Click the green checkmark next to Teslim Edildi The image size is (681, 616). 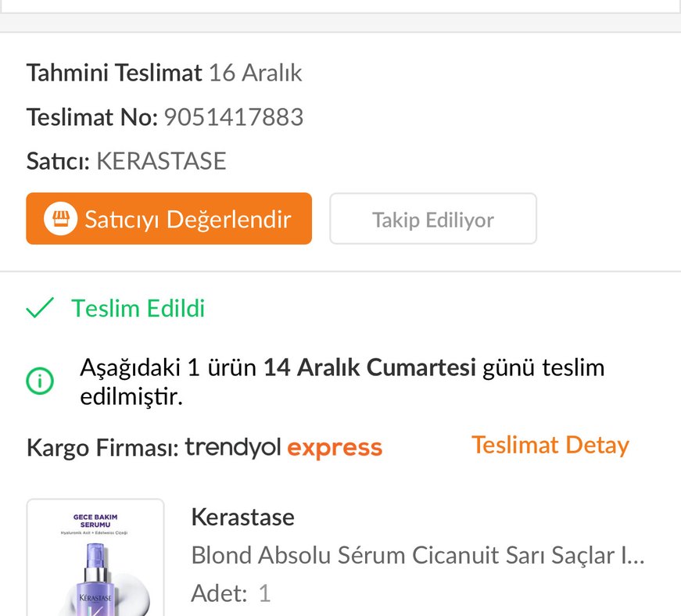point(38,308)
